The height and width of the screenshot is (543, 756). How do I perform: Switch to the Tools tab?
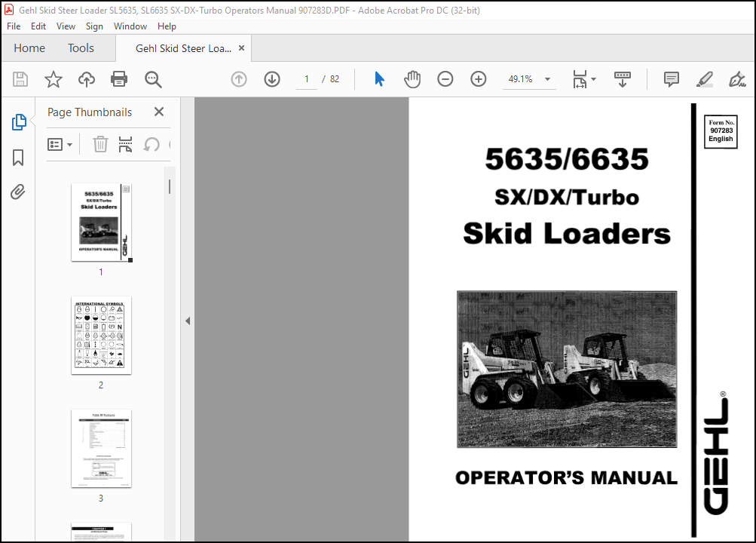pyautogui.click(x=81, y=48)
